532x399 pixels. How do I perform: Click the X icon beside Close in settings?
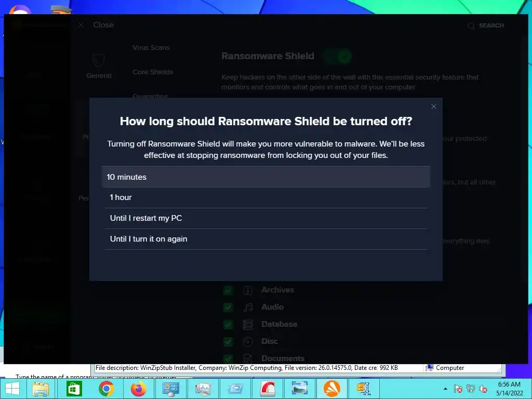click(x=81, y=25)
